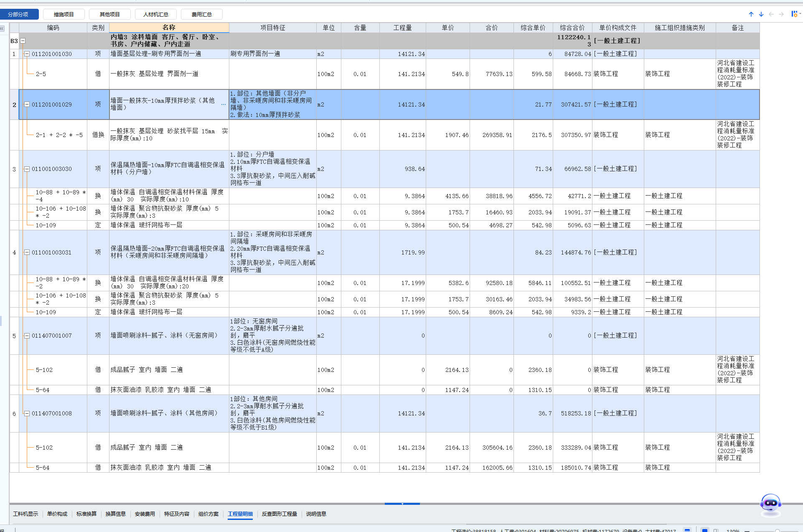Open the 反查图形工程量 bottom tab
803x532 pixels.
279,514
